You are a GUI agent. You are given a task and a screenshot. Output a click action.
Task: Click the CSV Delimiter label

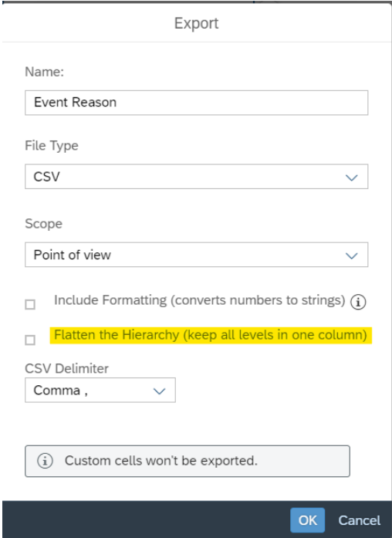tap(66, 368)
